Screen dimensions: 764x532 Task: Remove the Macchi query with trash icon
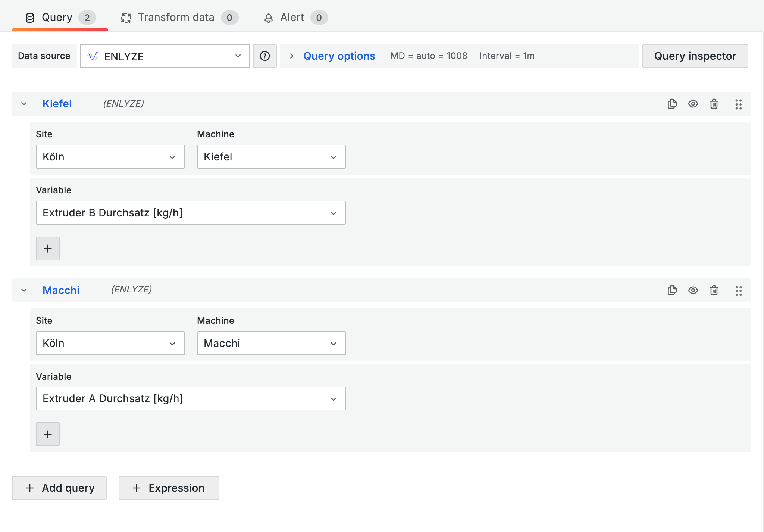(x=714, y=290)
